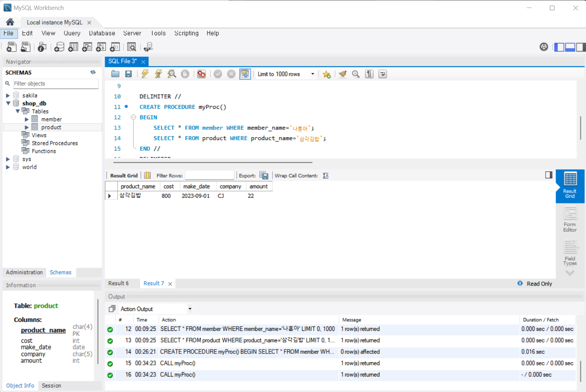
Task: Open the File menu
Action: point(8,33)
